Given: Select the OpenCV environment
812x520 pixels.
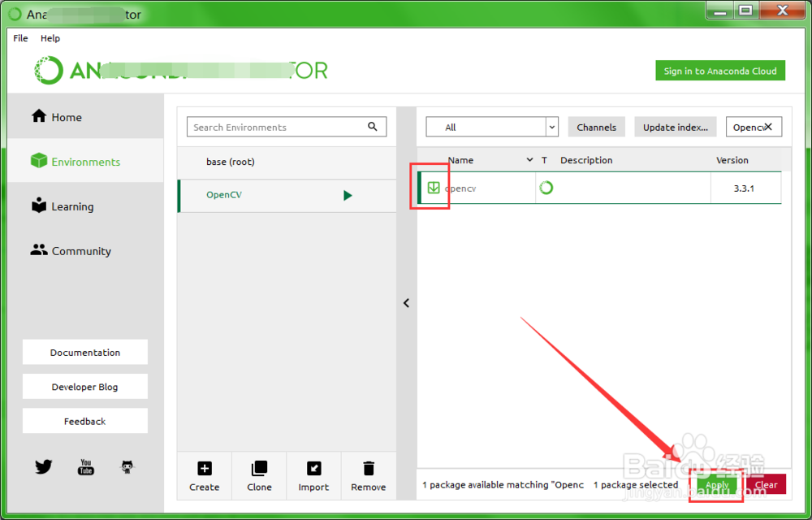Looking at the screenshot, I should pos(287,195).
